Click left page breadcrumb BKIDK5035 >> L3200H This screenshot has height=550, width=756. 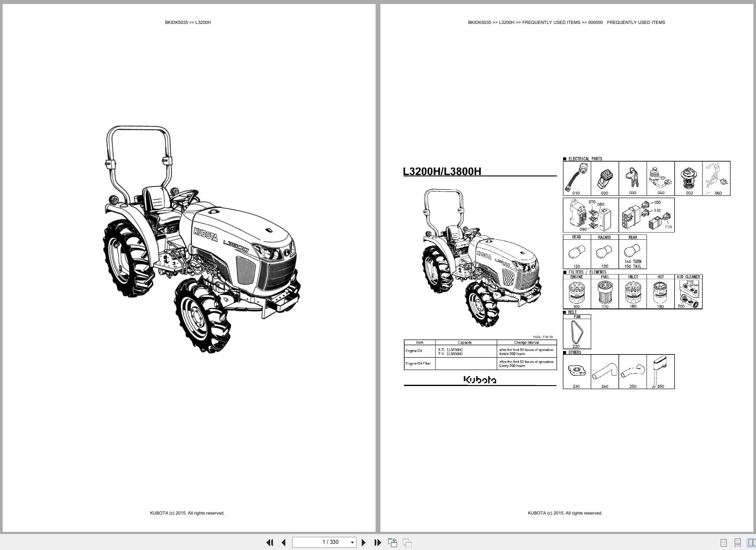point(188,22)
